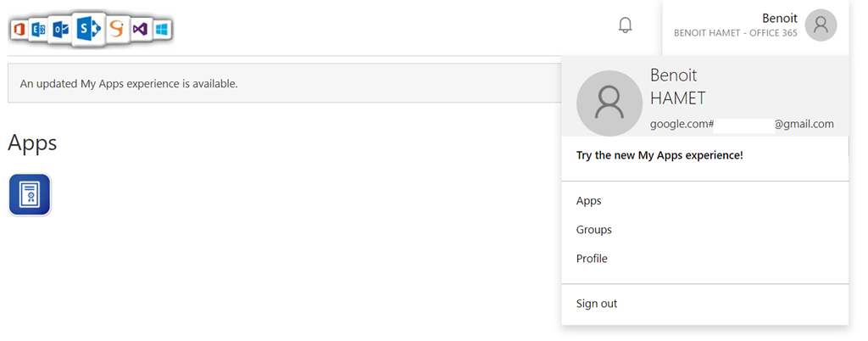Click the Windows logo icon
Image resolution: width=868 pixels, height=341 pixels.
161,30
